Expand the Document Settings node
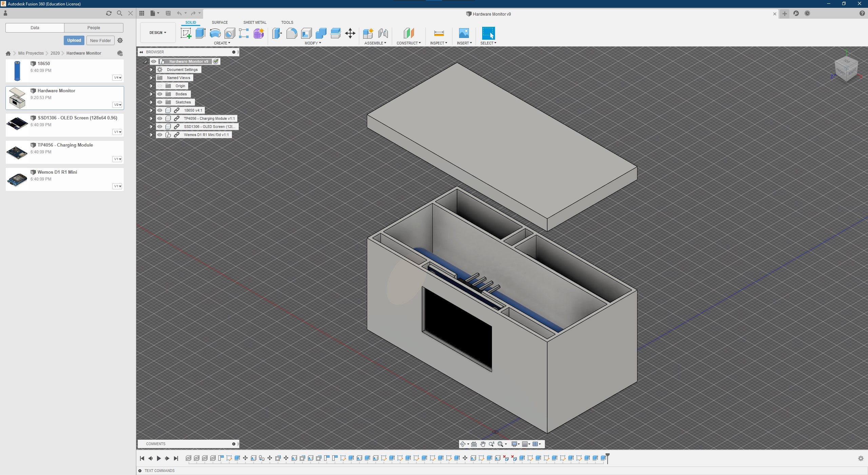The height and width of the screenshot is (475, 868). tap(151, 70)
